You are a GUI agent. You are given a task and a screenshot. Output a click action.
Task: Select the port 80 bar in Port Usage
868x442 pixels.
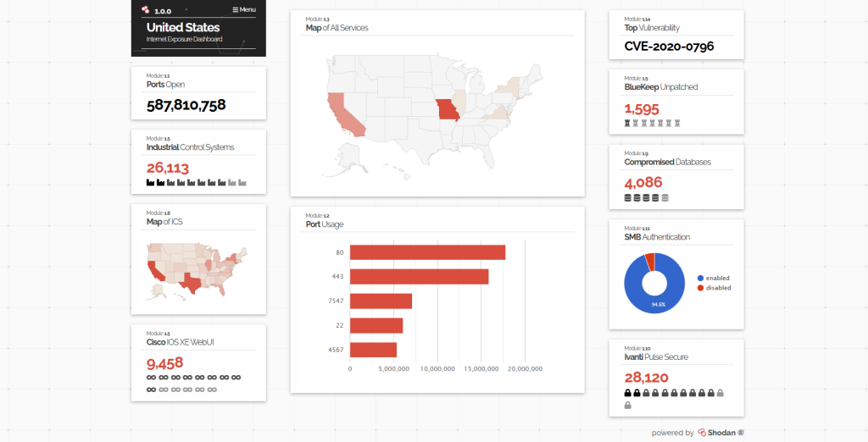tap(427, 252)
